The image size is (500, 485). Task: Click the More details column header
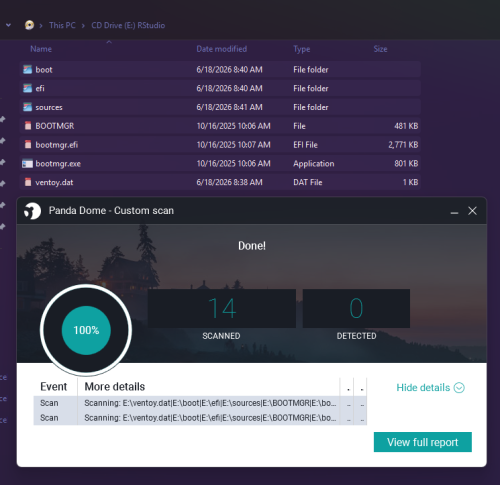pyautogui.click(x=115, y=387)
